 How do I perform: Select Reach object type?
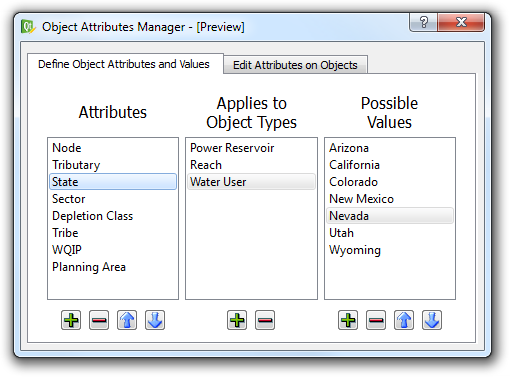251,165
